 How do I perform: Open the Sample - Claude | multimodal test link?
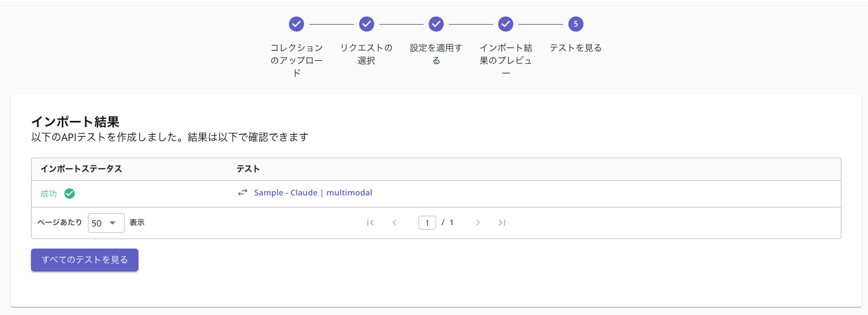point(313,192)
